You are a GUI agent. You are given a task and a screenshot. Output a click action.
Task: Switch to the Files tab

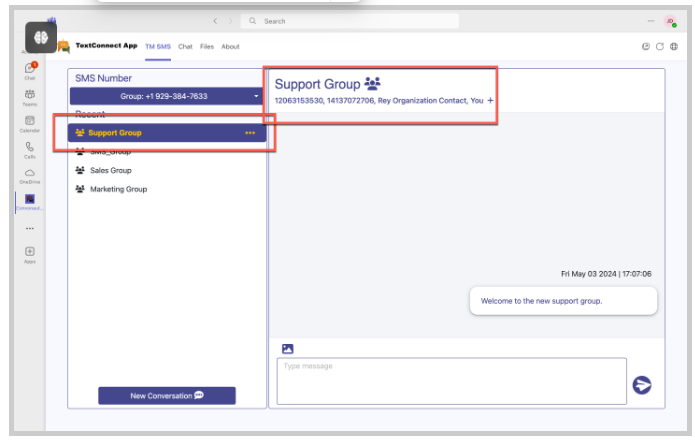206,46
